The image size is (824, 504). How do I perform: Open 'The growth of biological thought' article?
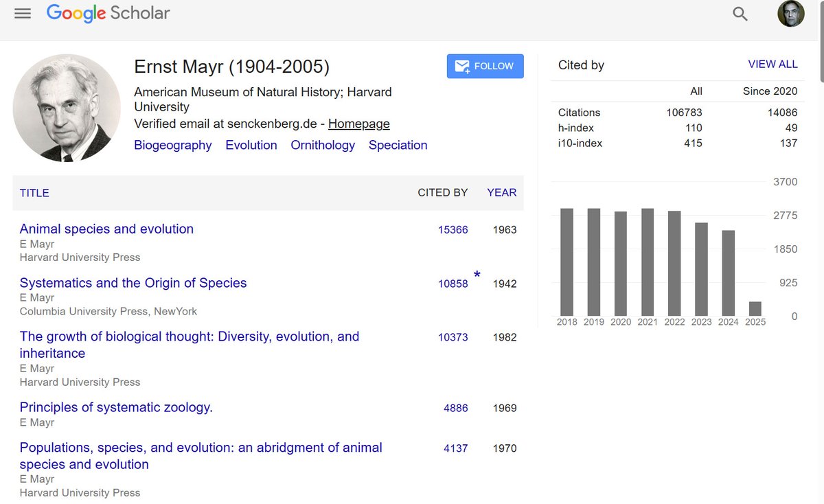[190, 345]
